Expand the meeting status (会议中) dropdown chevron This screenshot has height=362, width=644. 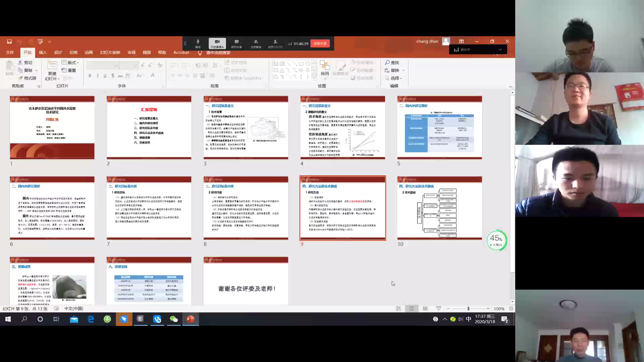tap(500, 50)
